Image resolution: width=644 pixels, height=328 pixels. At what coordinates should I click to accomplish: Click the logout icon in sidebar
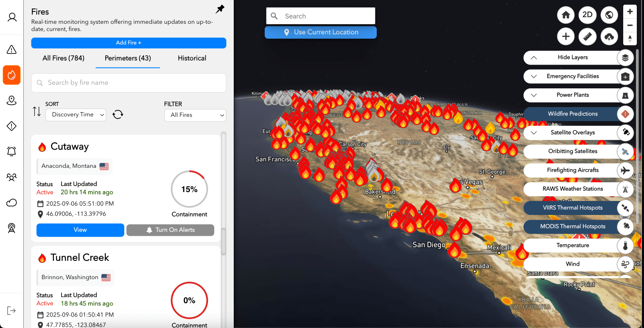[x=12, y=311]
